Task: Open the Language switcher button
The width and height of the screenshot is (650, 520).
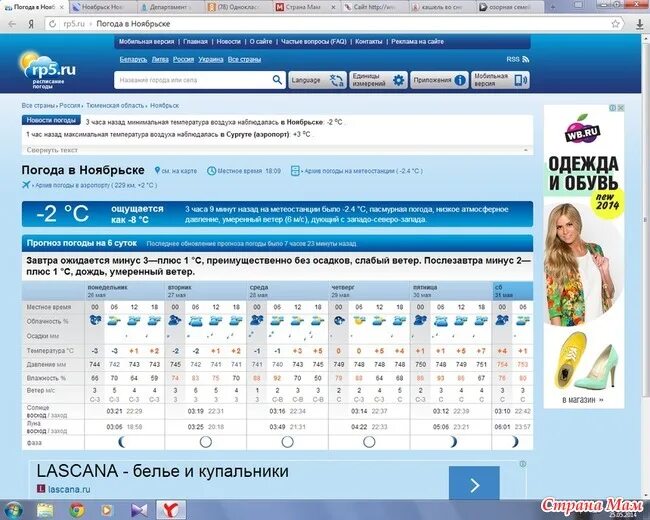Action: pyautogui.click(x=318, y=80)
